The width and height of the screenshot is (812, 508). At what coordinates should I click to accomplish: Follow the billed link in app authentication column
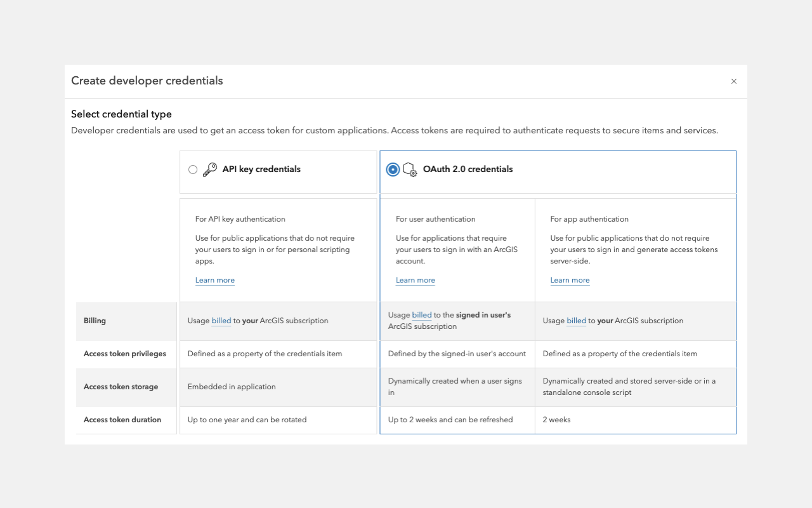pos(576,321)
